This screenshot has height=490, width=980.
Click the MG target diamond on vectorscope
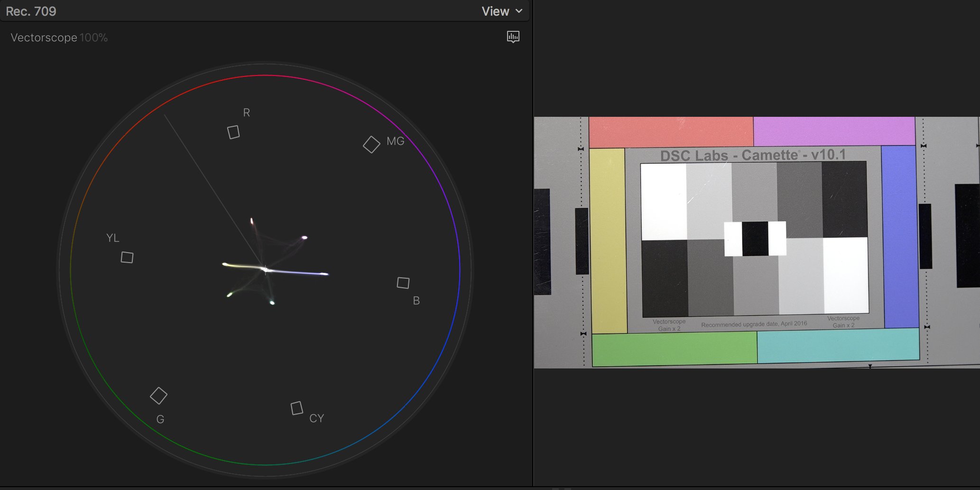pyautogui.click(x=371, y=144)
